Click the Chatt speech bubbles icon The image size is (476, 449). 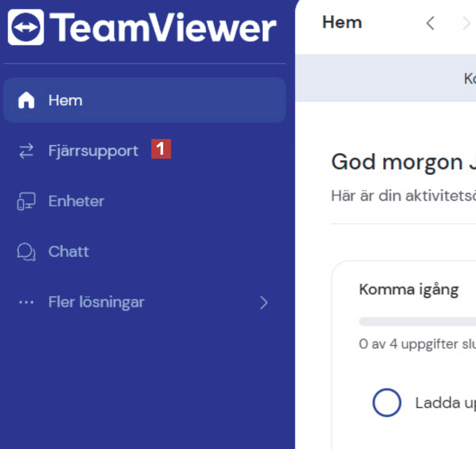26,252
